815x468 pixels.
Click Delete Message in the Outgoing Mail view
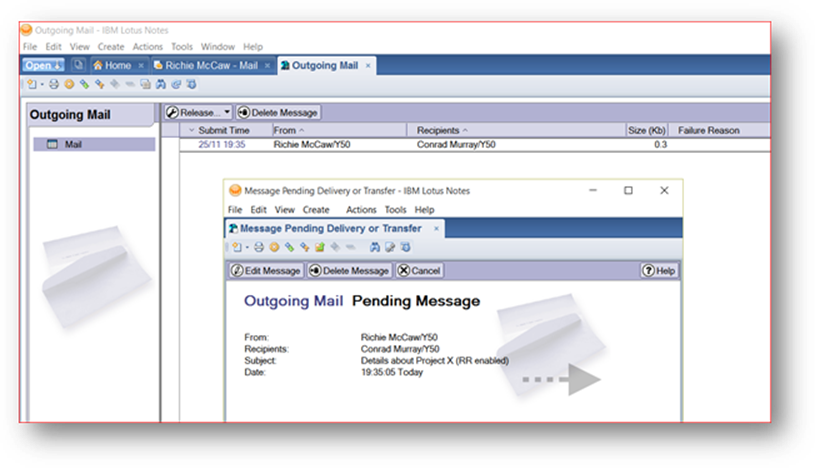[x=278, y=112]
